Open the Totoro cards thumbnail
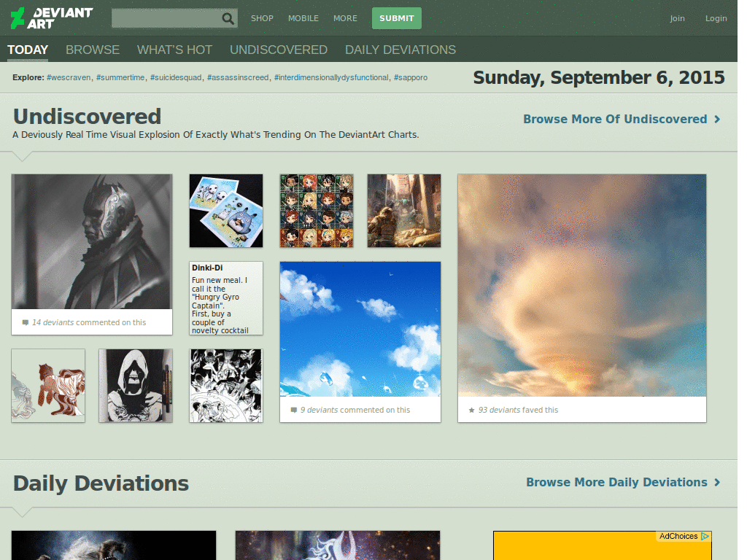The width and height of the screenshot is (747, 560). coord(226,211)
